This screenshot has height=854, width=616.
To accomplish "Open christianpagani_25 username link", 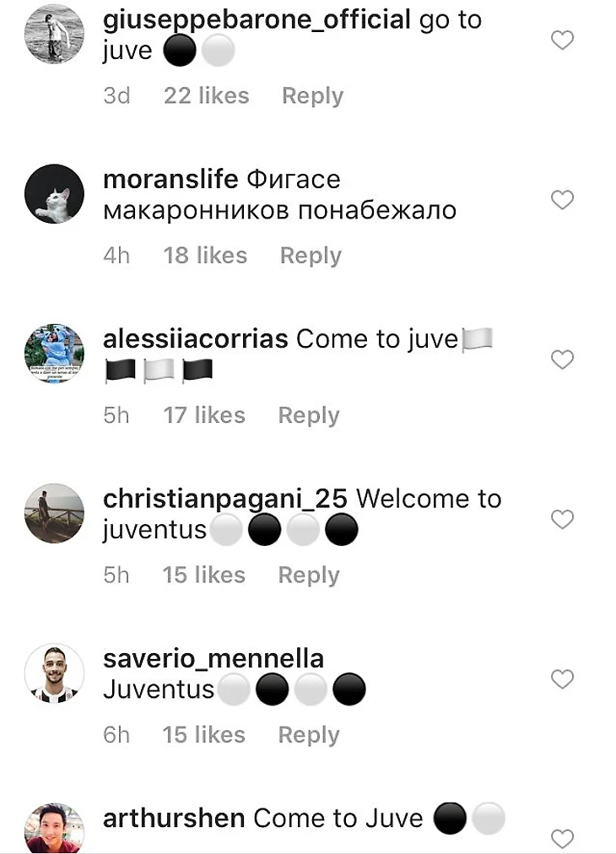I will coord(225,499).
